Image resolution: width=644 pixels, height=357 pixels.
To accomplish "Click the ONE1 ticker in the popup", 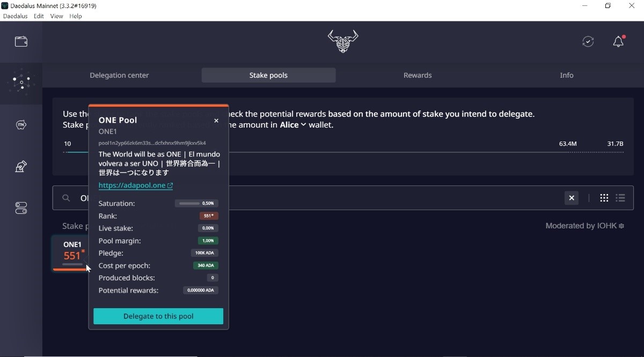I will coord(108,132).
